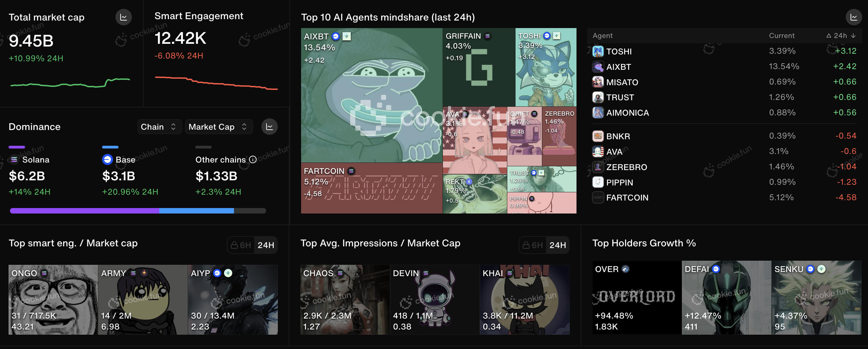Click the gray Other chains segment of bar
This screenshot has width=868, height=349.
250,211
